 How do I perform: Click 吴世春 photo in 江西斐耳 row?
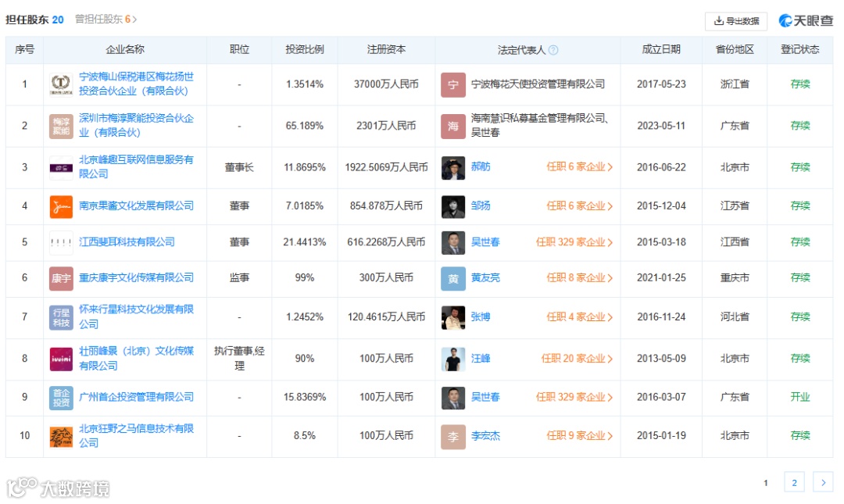click(453, 242)
